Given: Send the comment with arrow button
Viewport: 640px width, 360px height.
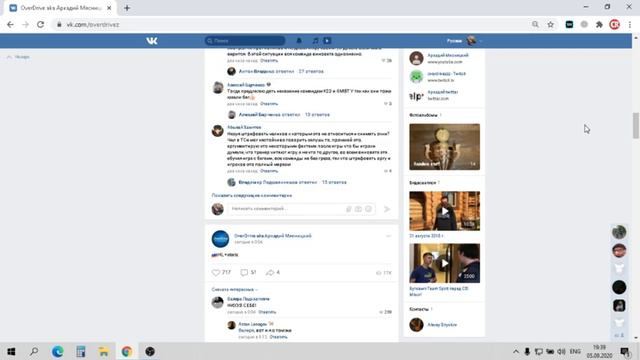Looking at the screenshot, I should [x=387, y=209].
